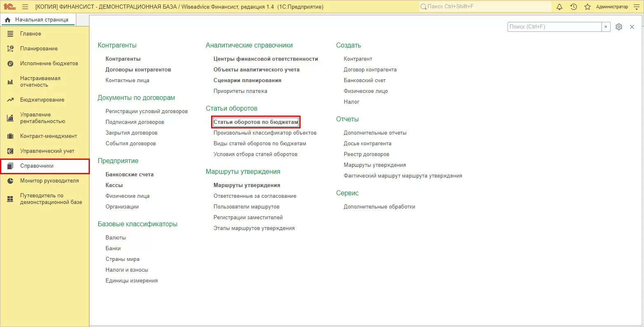Open Контактные лица
Viewport: 644px width, 327px height.
(x=127, y=81)
